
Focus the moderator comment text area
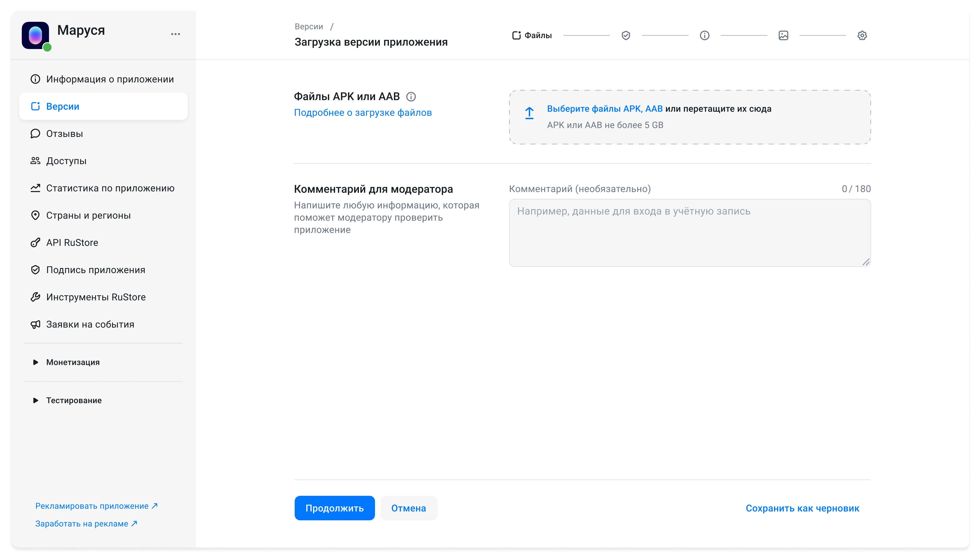tap(690, 233)
